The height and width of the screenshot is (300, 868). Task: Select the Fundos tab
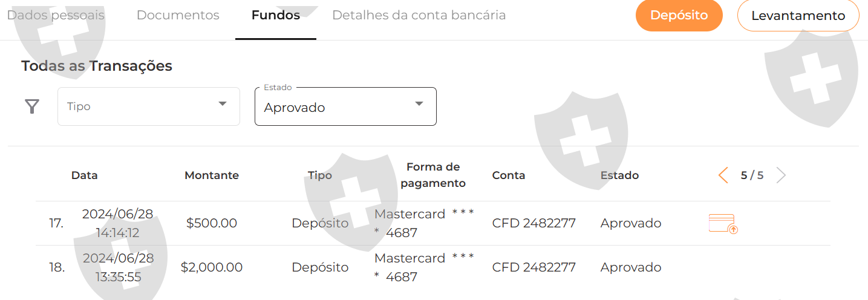[276, 15]
